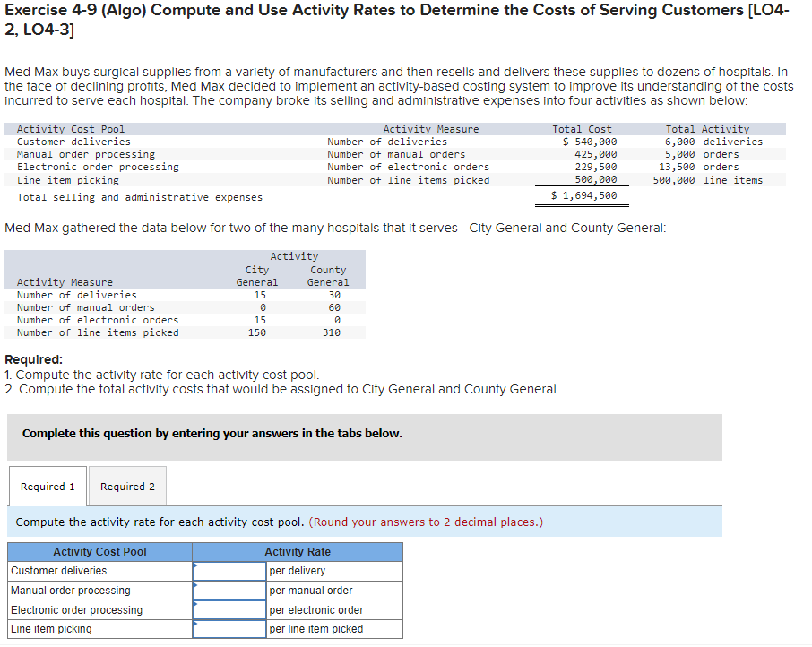812x647 pixels.
Task: Switch to the Required 2 tab
Action: pyautogui.click(x=127, y=486)
